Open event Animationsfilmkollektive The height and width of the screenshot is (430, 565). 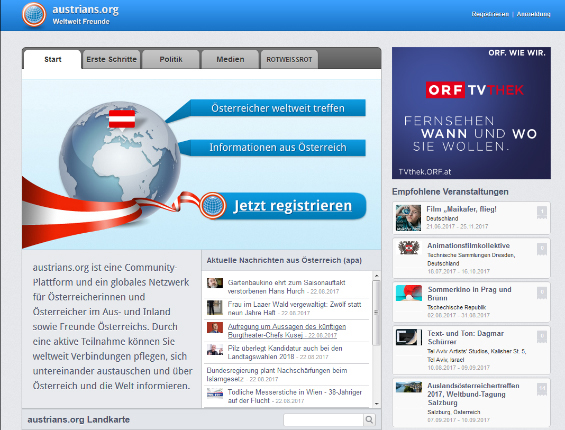[x=468, y=245]
